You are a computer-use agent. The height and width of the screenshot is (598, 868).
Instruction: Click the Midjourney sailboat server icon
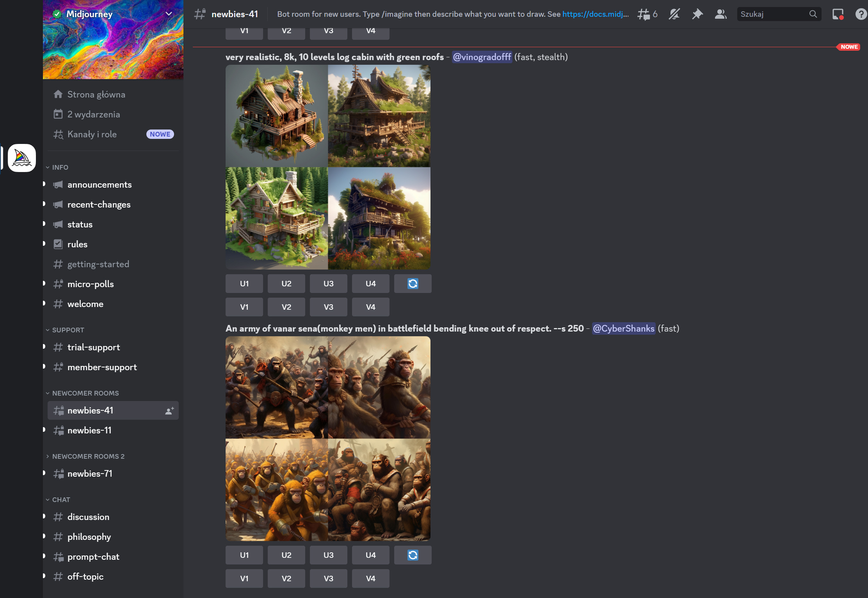(22, 158)
